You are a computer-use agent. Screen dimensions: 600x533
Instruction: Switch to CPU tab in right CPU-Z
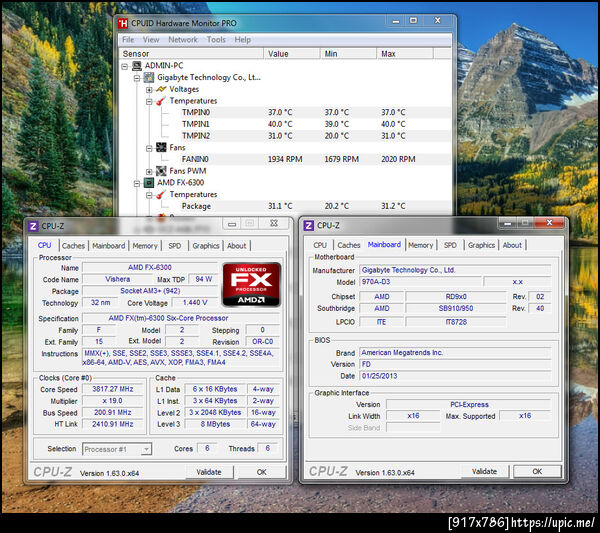(320, 245)
